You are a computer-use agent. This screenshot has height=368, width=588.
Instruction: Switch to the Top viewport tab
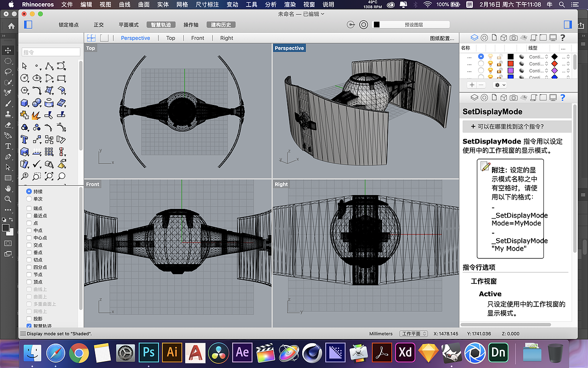tap(171, 38)
